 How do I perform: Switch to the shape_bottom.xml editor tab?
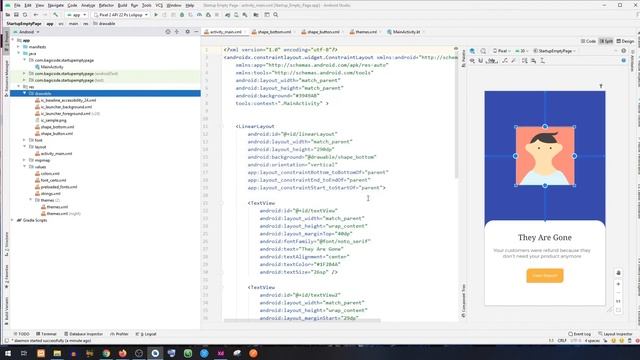click(x=274, y=32)
